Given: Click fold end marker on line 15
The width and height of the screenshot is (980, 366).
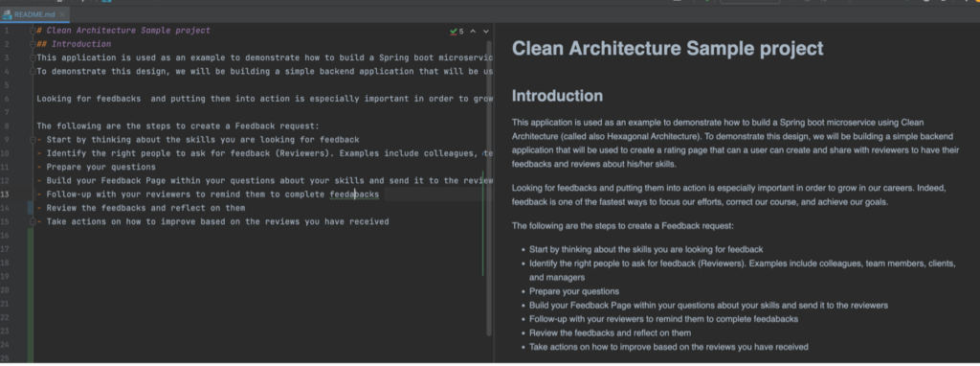Looking at the screenshot, I should (x=33, y=221).
